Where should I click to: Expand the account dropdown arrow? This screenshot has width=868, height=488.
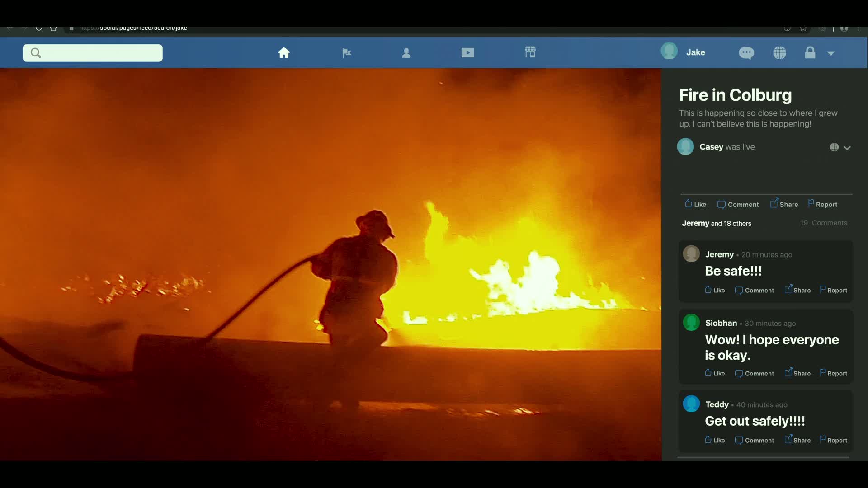pos(831,53)
